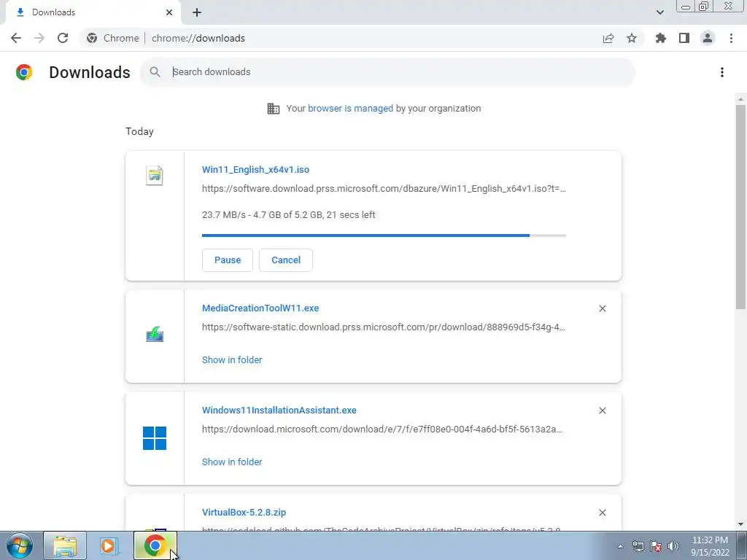Viewport: 747px width, 560px height.
Task: Click the Chrome taskbar icon
Action: [x=155, y=545]
